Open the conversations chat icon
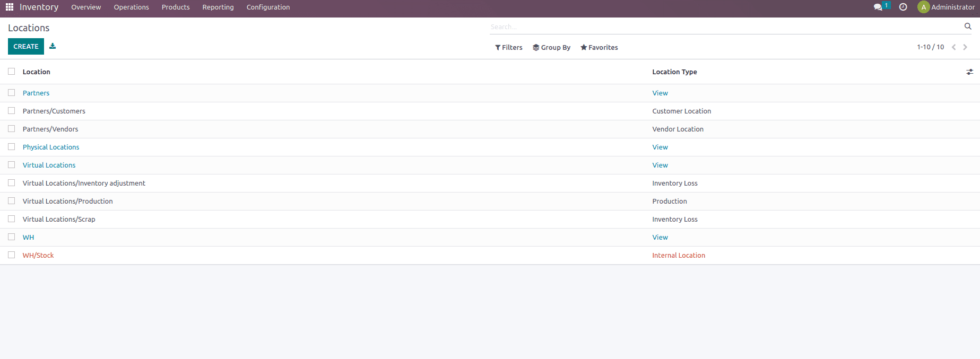980x359 pixels. tap(878, 7)
